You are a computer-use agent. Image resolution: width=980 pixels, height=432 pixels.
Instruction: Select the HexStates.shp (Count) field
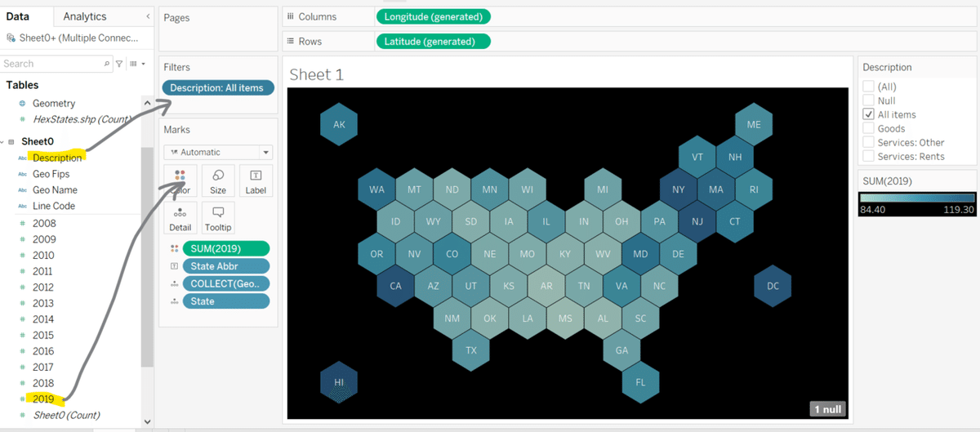82,119
